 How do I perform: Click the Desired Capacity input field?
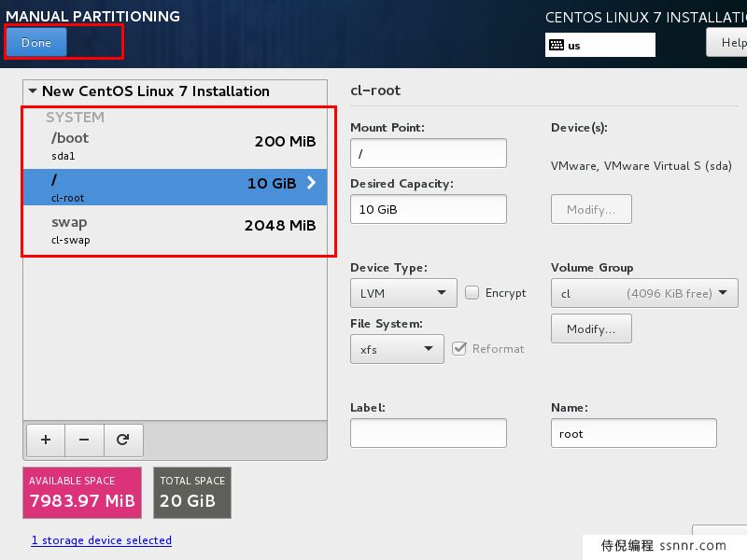tap(429, 209)
